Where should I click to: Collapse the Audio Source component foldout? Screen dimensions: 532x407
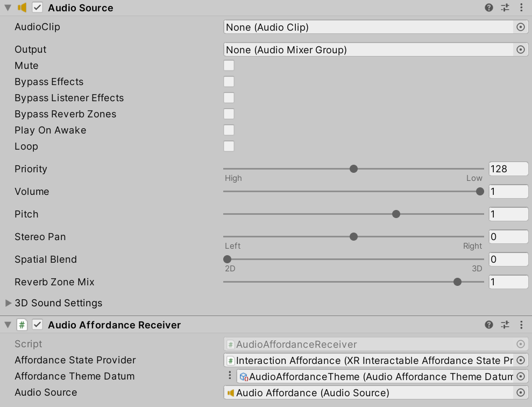pyautogui.click(x=6, y=8)
